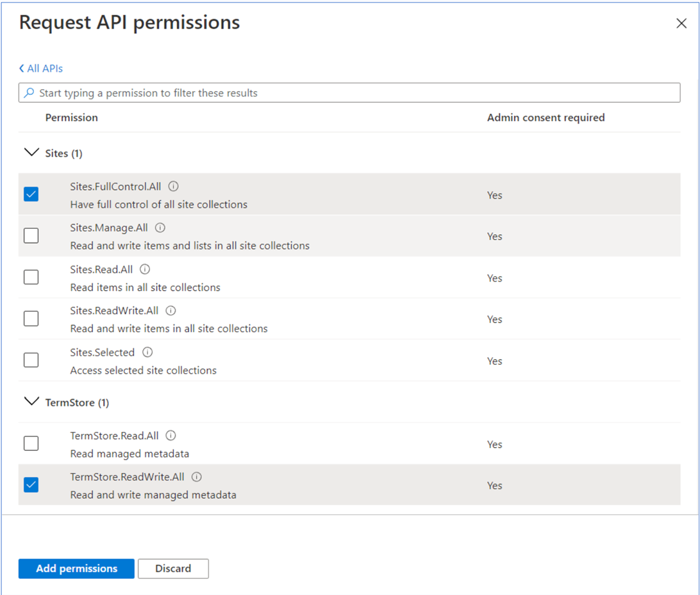This screenshot has height=595, width=700.
Task: Open info tooltip for TermStore.Read.All
Action: tap(171, 435)
